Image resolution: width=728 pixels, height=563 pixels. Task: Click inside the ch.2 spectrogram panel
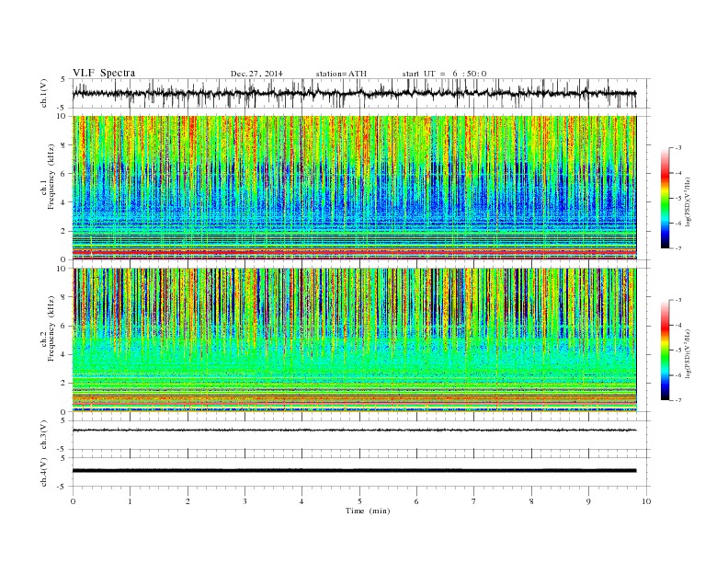[354, 340]
